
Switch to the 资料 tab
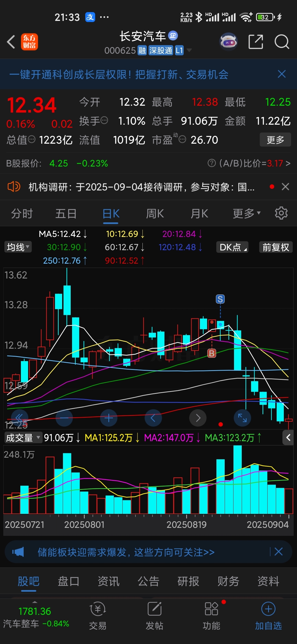(268, 582)
